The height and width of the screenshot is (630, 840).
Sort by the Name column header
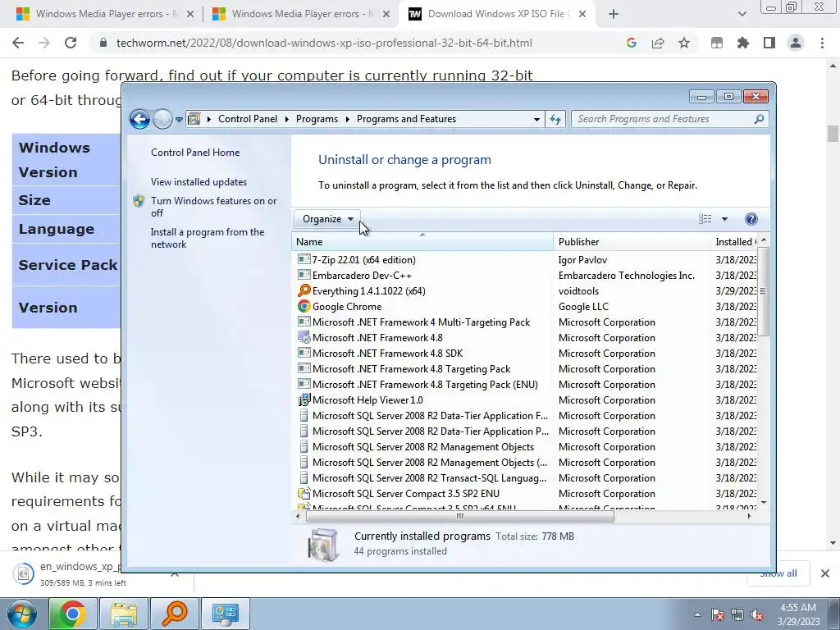coord(422,242)
